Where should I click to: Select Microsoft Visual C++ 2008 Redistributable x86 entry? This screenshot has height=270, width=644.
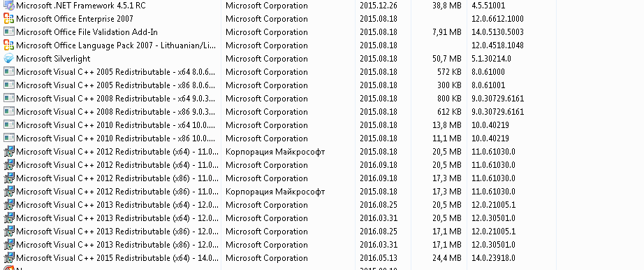(279, 112)
